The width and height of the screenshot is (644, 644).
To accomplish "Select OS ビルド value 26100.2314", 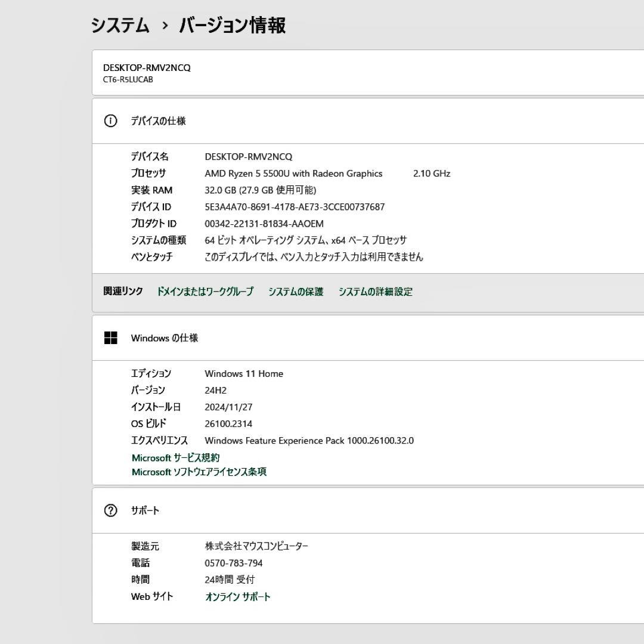I will [x=228, y=424].
